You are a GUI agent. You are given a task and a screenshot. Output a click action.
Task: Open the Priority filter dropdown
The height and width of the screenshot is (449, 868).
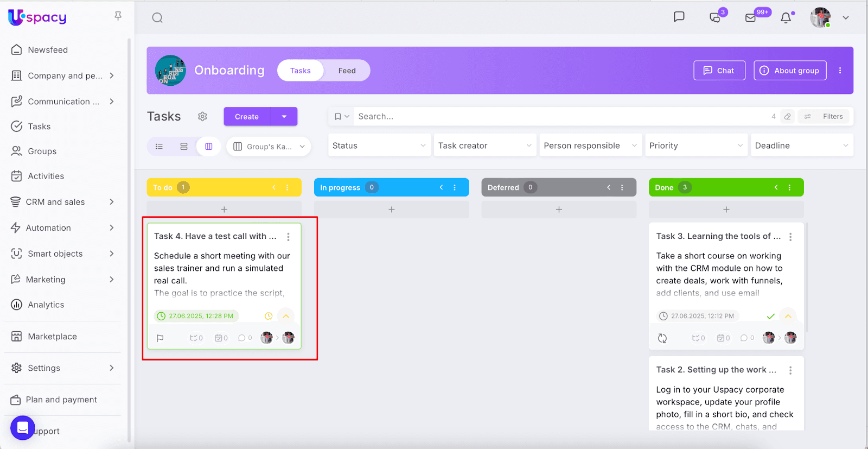696,146
